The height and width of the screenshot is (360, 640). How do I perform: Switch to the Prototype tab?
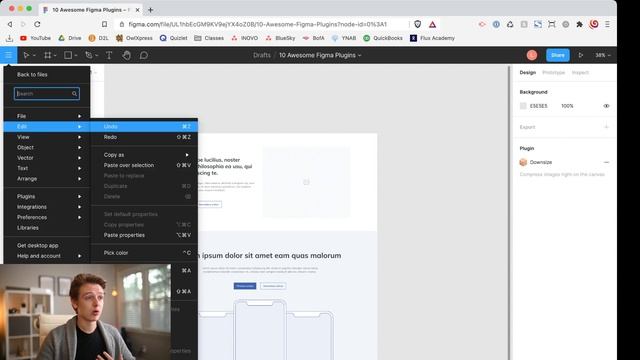pyautogui.click(x=553, y=72)
